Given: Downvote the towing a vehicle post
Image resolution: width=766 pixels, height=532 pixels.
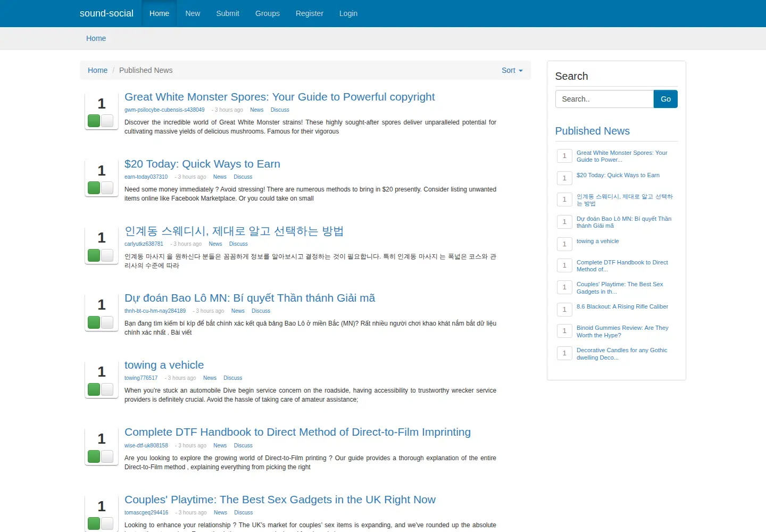Looking at the screenshot, I should [x=107, y=389].
